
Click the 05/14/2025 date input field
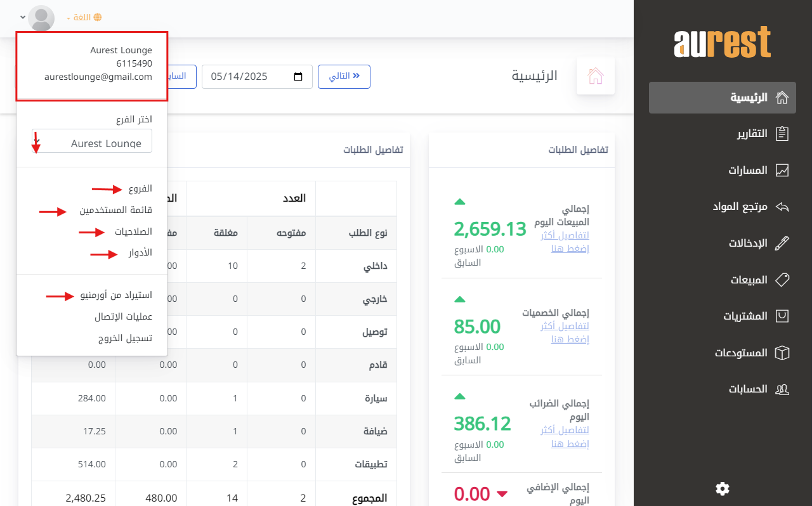247,77
